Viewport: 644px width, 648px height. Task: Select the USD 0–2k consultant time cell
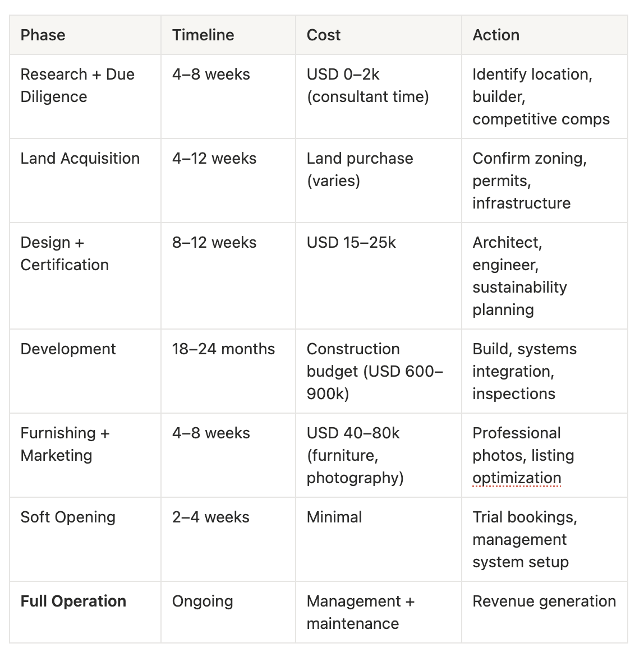point(379,97)
